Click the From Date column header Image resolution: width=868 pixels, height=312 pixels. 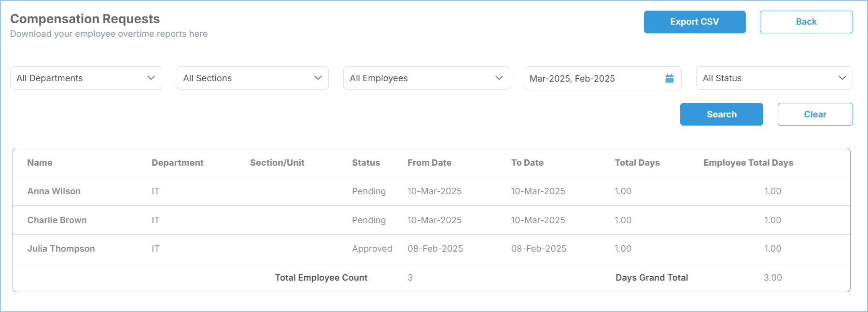[x=429, y=163]
